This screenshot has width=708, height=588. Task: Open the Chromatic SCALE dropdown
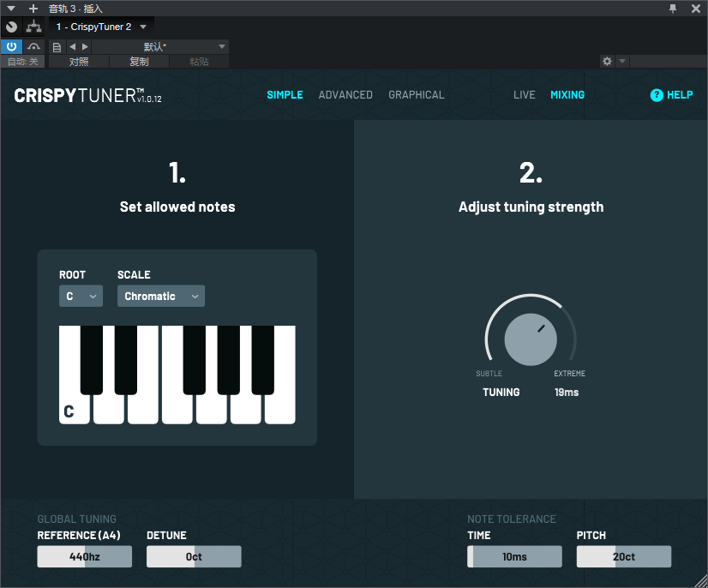click(161, 296)
